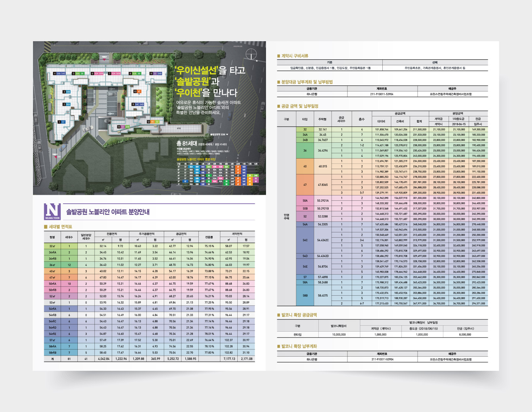Viewport: 532px width, 412px height.
Task: Click the '입금확인증, 신분증' required documents cell
Action: click(x=330, y=68)
